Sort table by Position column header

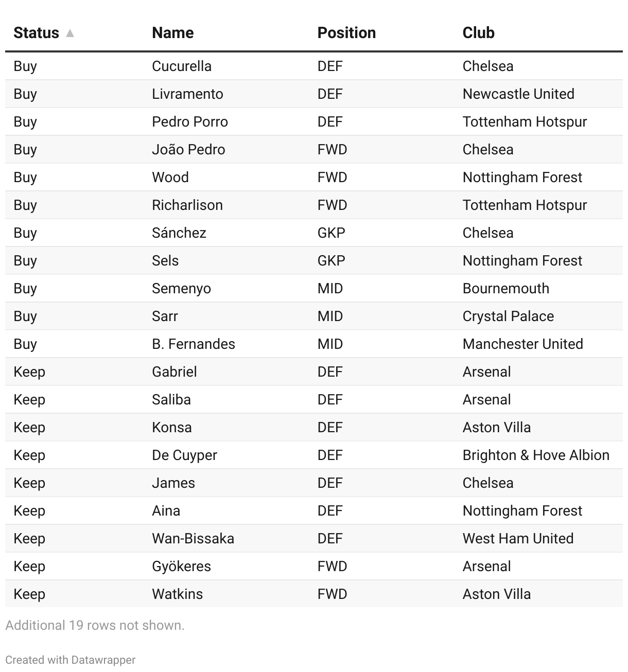(346, 33)
